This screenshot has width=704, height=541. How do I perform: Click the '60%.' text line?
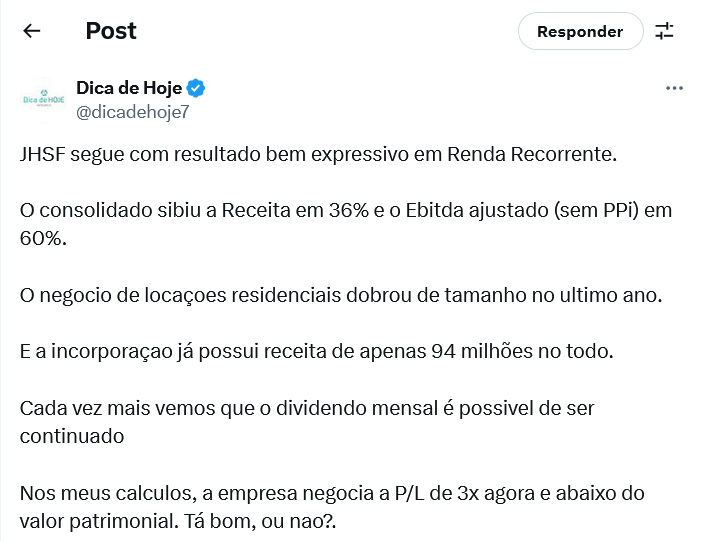pyautogui.click(x=43, y=239)
